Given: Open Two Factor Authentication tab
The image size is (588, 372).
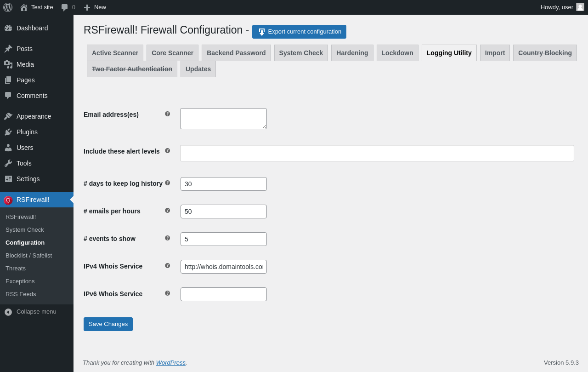Looking at the screenshot, I should [x=132, y=69].
